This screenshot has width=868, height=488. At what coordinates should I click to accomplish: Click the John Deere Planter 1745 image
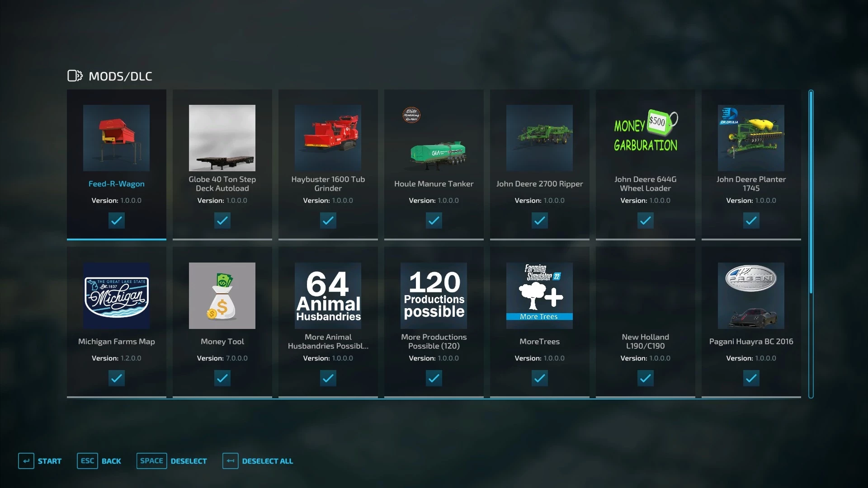point(751,138)
